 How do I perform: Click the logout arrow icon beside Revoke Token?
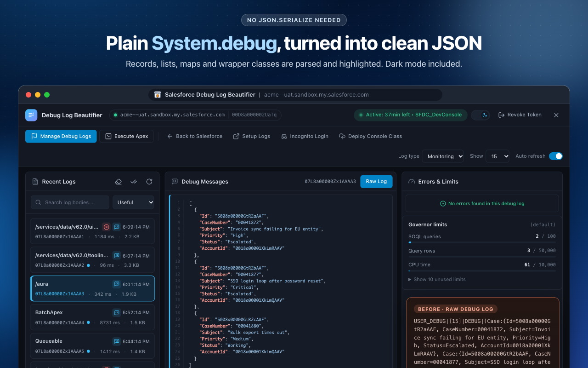point(502,115)
